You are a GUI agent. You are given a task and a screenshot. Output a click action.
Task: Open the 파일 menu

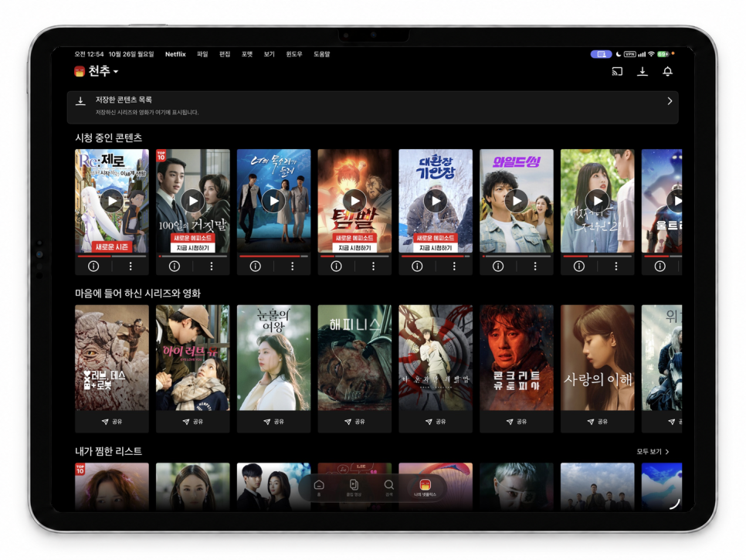tap(202, 54)
